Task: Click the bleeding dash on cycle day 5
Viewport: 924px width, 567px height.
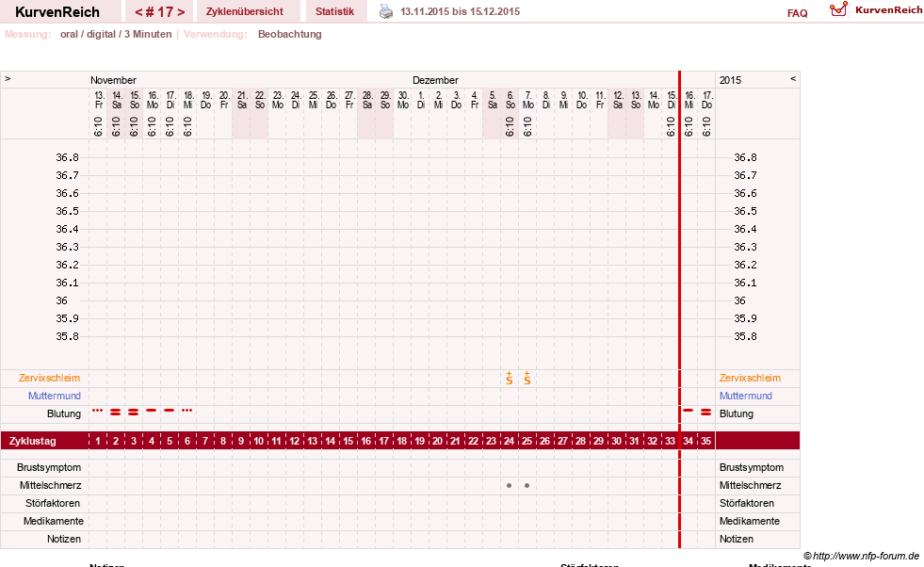Action: click(170, 410)
